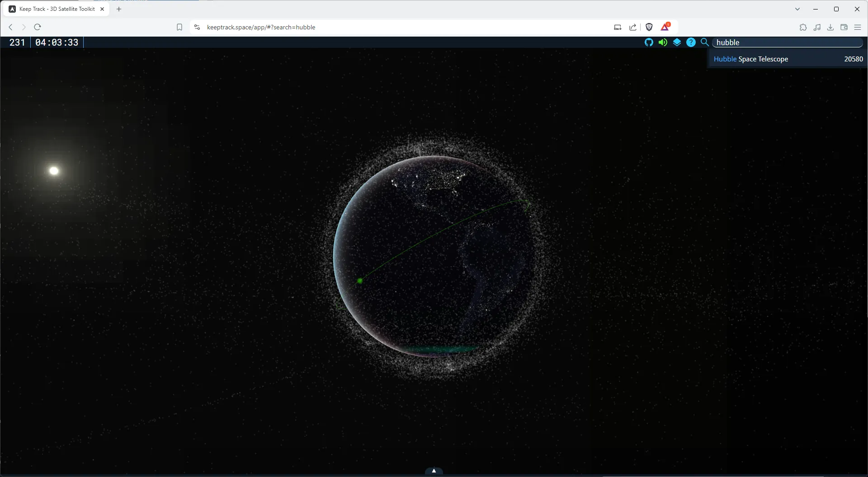The image size is (868, 477).
Task: Open the share link icon
Action: pyautogui.click(x=633, y=27)
